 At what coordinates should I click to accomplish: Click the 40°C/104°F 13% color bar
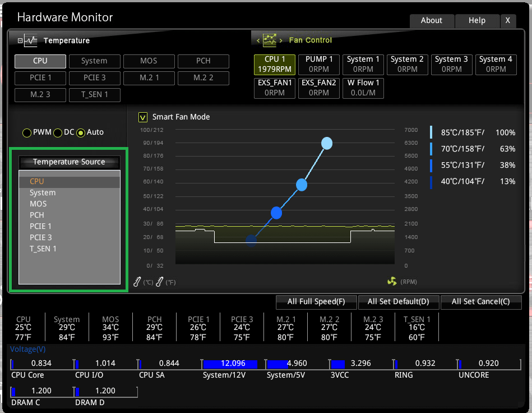pos(431,182)
